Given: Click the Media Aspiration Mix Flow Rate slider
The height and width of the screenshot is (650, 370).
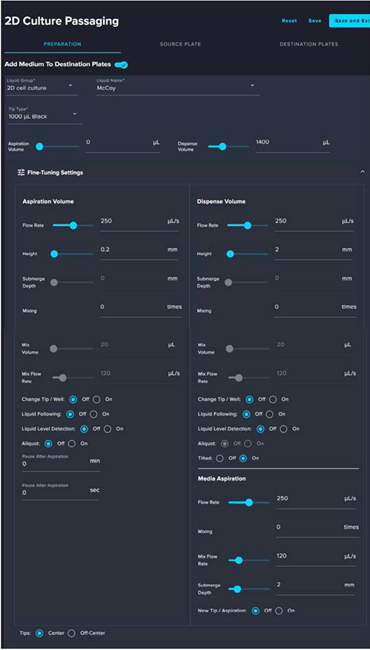Looking at the screenshot, I should [x=249, y=560].
